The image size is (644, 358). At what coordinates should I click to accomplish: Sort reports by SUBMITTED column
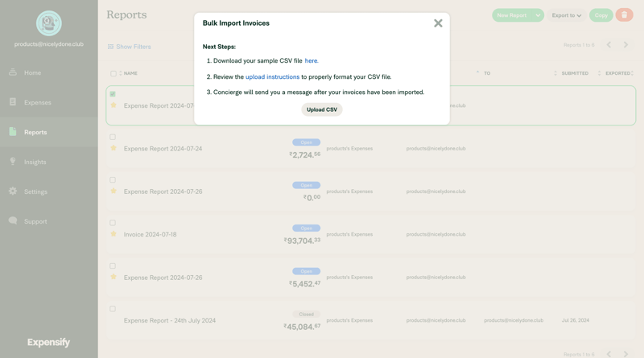[575, 73]
